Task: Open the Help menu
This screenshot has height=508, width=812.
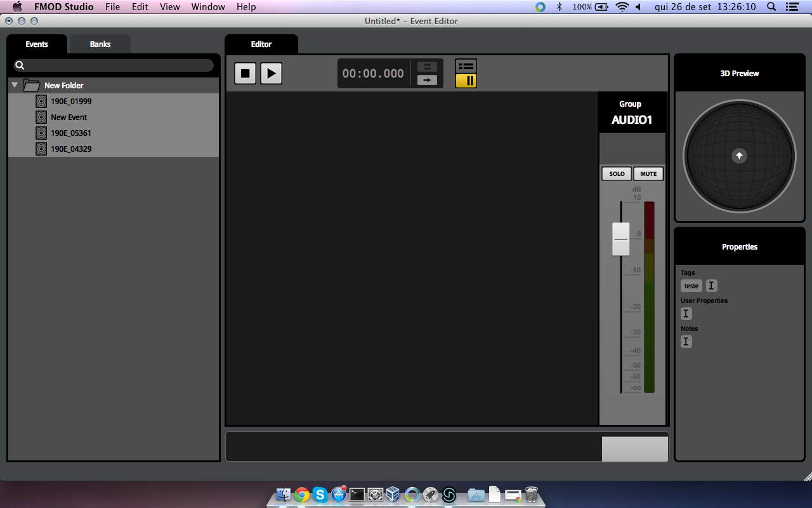Action: 246,7
